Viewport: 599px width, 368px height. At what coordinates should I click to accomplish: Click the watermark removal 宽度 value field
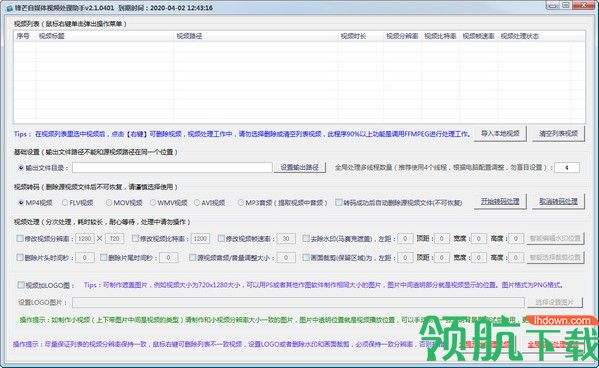point(479,238)
